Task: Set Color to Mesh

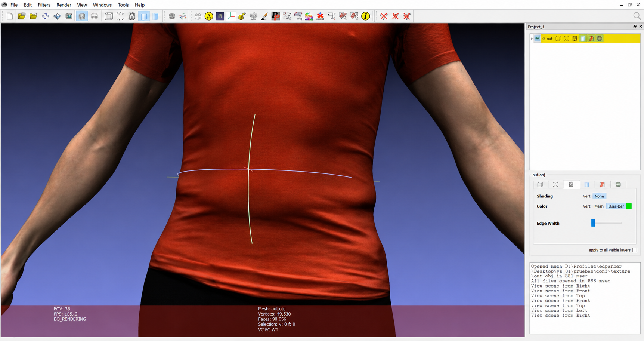Action: click(x=599, y=206)
